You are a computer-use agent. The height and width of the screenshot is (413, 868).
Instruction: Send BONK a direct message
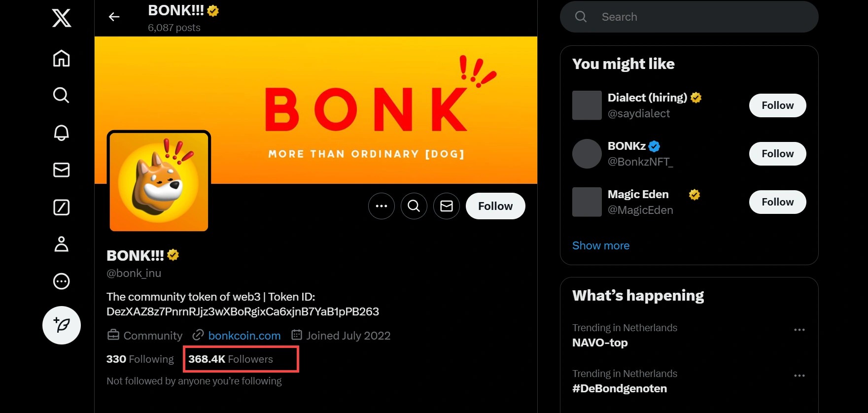coord(446,206)
